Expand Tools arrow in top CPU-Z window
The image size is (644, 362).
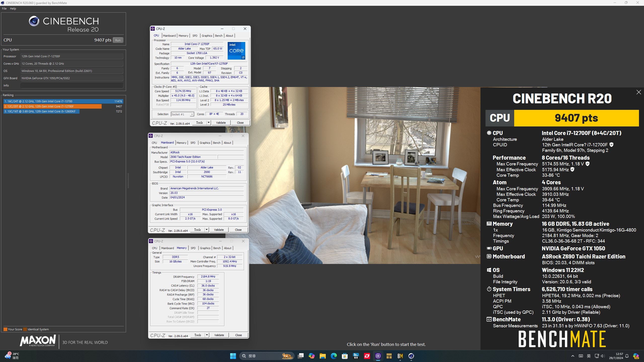pos(209,123)
